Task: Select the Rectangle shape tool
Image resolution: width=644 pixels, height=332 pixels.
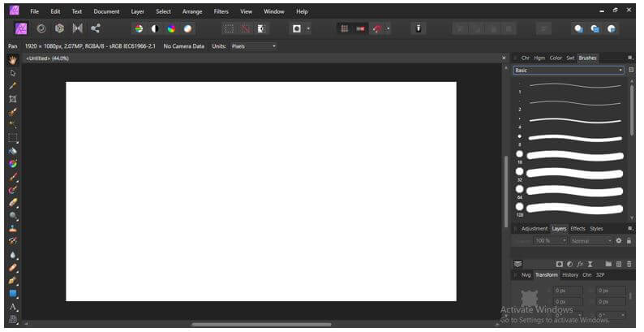Action: tap(13, 294)
